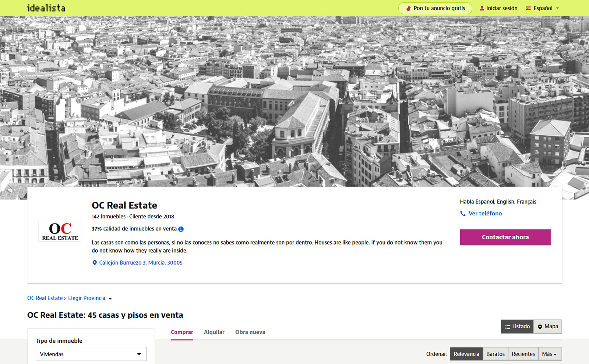This screenshot has height=364, width=589.
Task: Click the Spanish flag icon
Action: coord(528,8)
